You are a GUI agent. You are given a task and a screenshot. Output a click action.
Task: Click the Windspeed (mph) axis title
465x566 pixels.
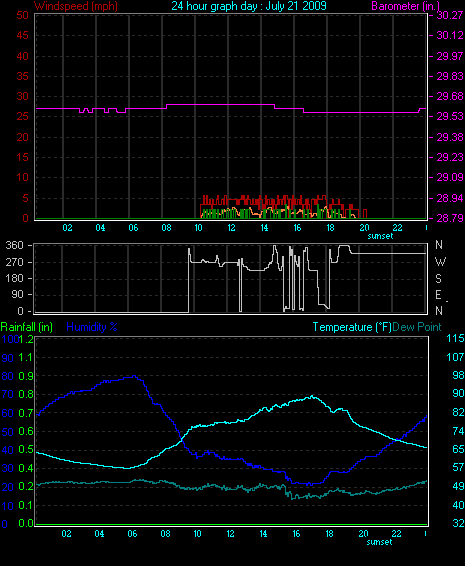(76, 6)
